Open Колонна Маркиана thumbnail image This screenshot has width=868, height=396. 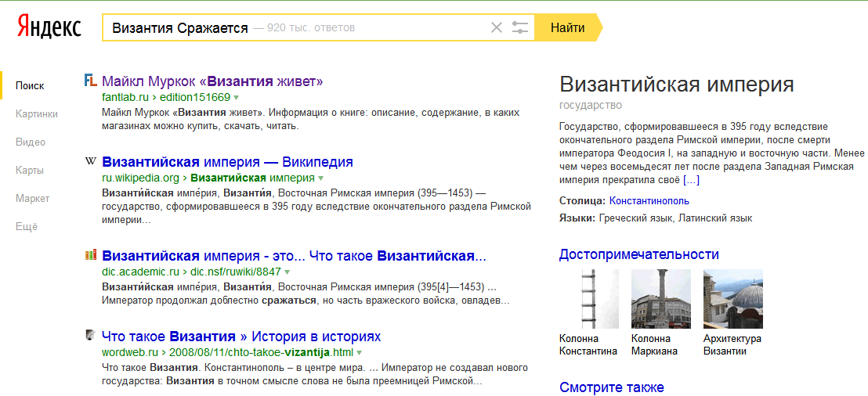pos(661,299)
